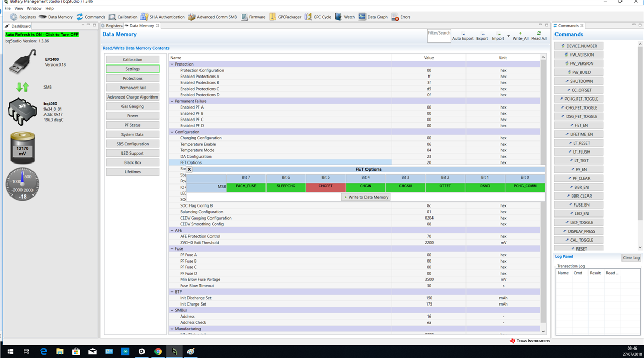Toggle CHGFET bit 5
This screenshot has width=644, height=358.
tap(326, 186)
